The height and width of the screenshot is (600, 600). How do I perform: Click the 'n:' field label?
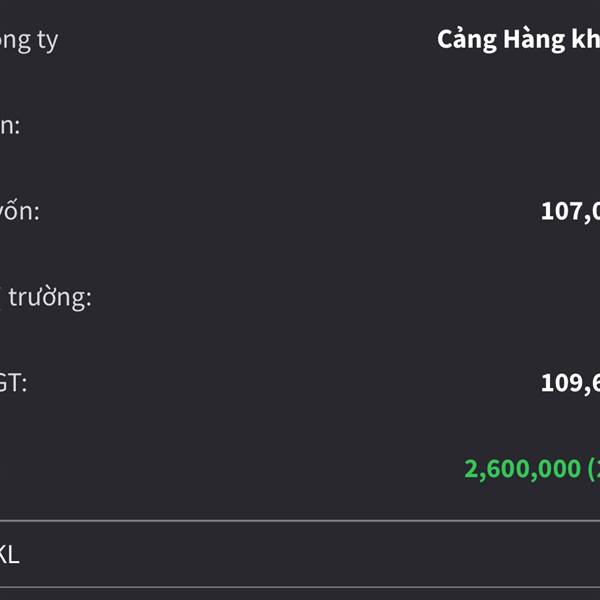click(x=10, y=126)
